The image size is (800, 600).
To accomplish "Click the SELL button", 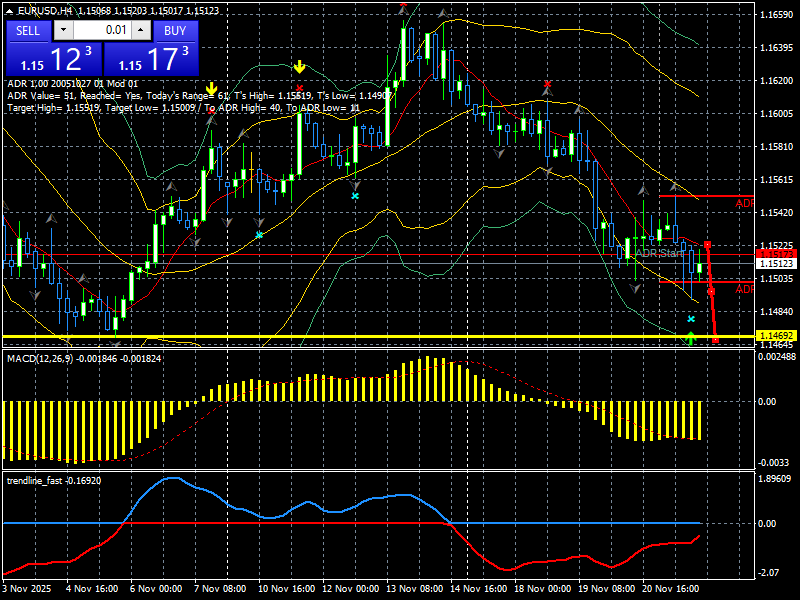I will (x=28, y=31).
